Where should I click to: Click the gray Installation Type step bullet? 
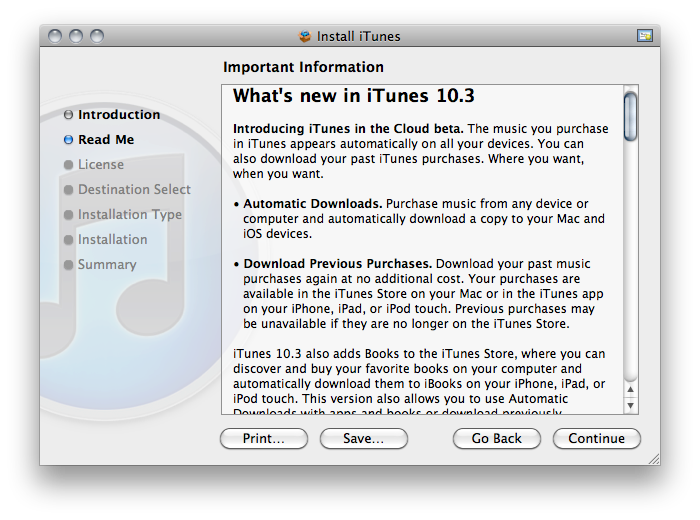tap(68, 215)
